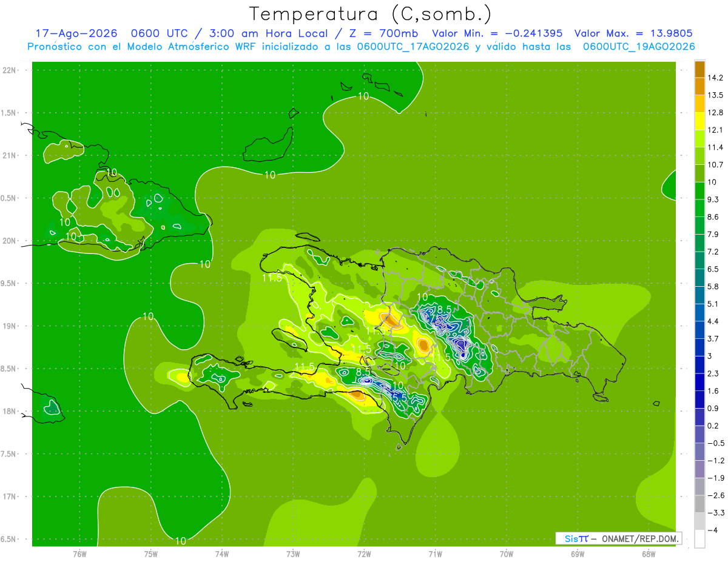
Task: Click the '71W' longitude label
Action: (435, 554)
